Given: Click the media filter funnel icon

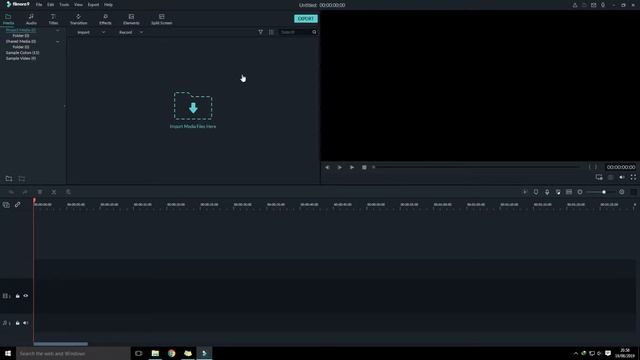Looking at the screenshot, I should coord(260,32).
